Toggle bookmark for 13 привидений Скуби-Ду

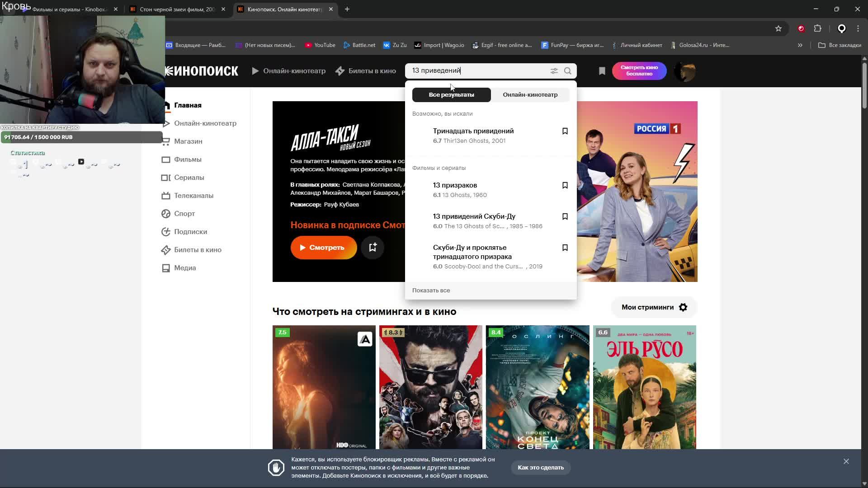click(565, 216)
